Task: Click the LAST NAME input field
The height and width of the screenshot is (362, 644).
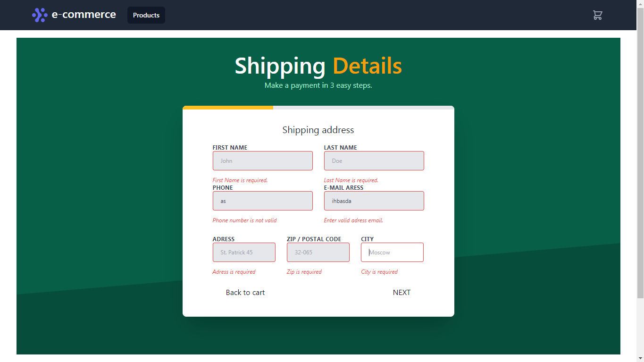Action: [374, 160]
